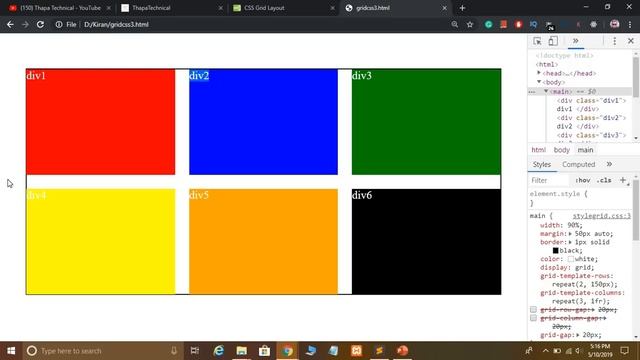This screenshot has width=640, height=360.
Task: Click the page zoom magnifier icon
Action: [455, 24]
